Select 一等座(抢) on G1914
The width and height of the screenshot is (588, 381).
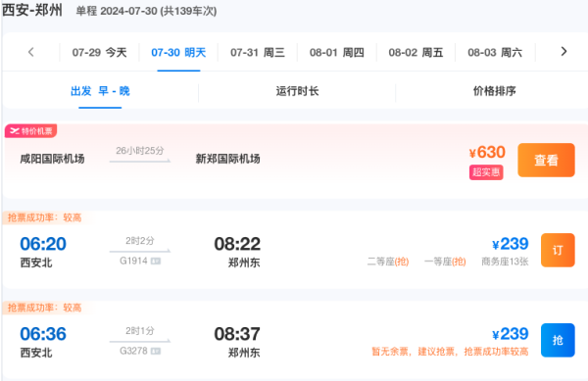pyautogui.click(x=445, y=262)
